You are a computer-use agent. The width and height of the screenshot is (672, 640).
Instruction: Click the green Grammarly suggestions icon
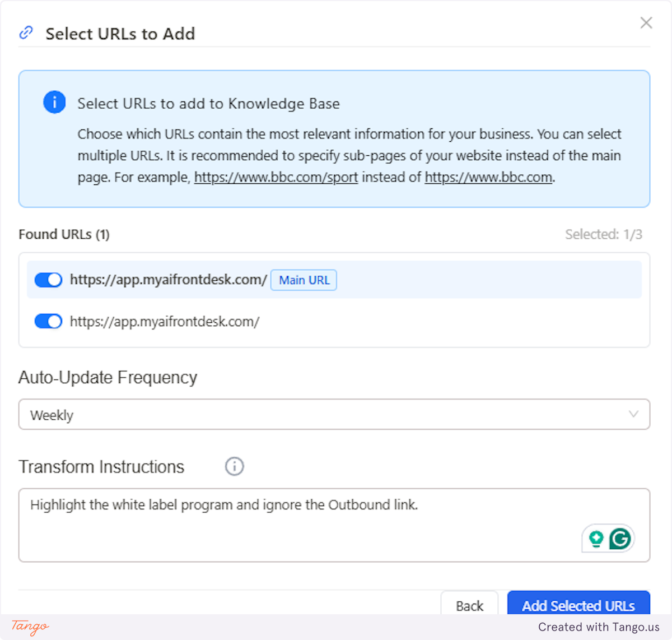(x=595, y=538)
